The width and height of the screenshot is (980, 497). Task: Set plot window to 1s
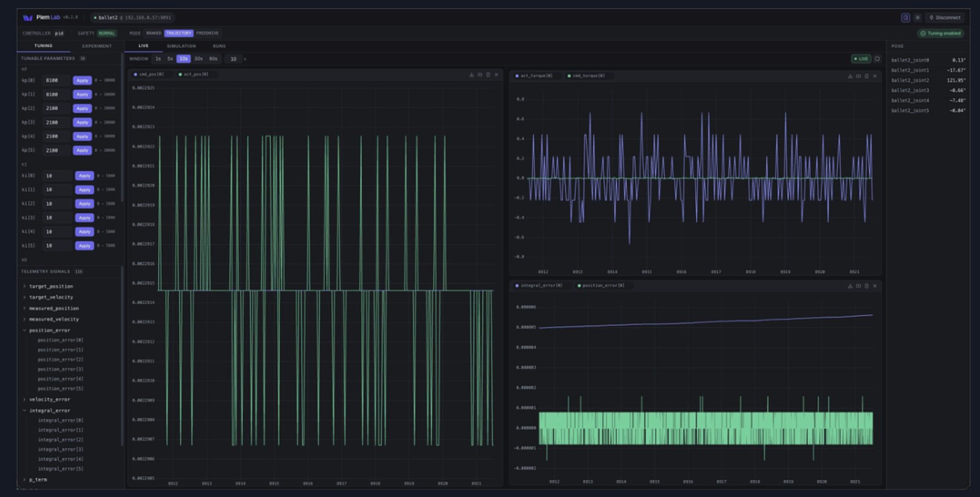click(158, 59)
